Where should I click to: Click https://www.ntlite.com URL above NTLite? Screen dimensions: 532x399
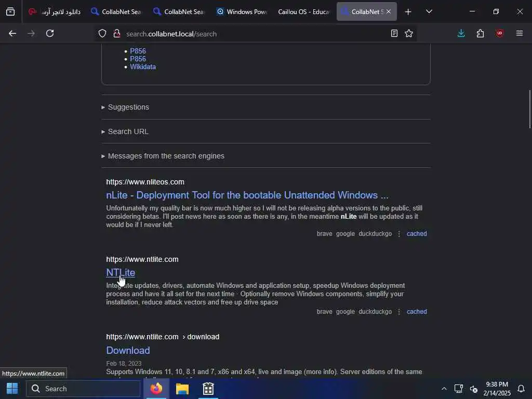(142, 259)
